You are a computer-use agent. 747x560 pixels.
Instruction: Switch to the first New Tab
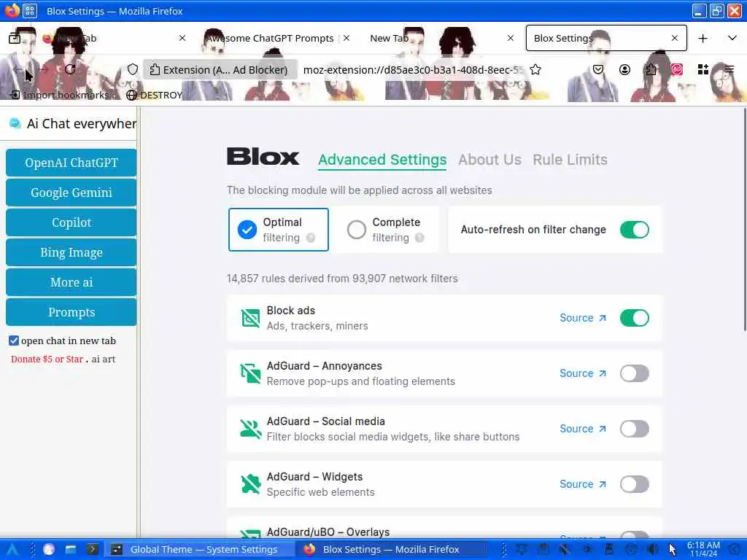109,38
